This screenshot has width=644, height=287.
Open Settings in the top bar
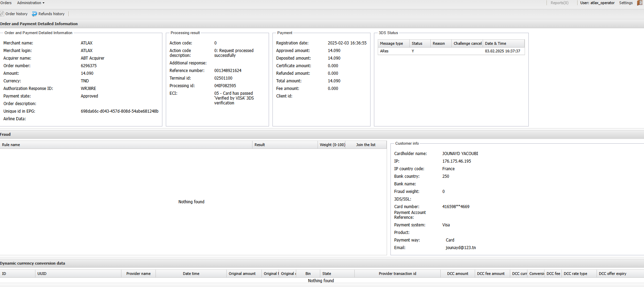pyautogui.click(x=626, y=3)
